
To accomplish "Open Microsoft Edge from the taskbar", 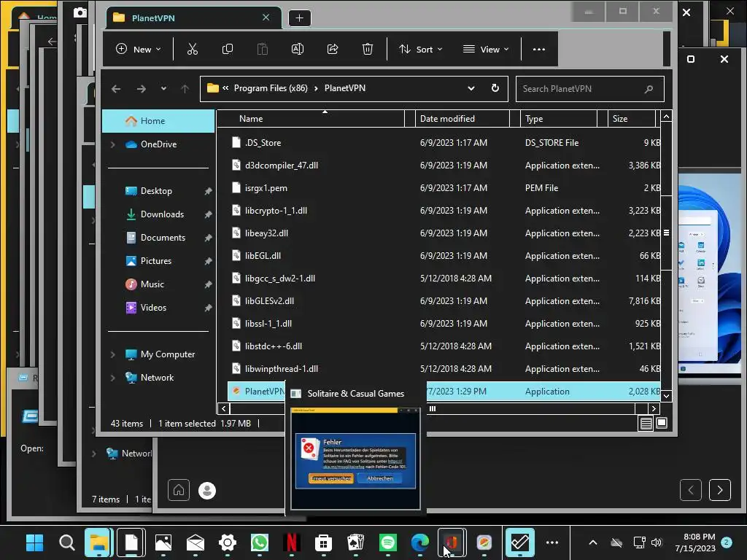I will pyautogui.click(x=419, y=542).
